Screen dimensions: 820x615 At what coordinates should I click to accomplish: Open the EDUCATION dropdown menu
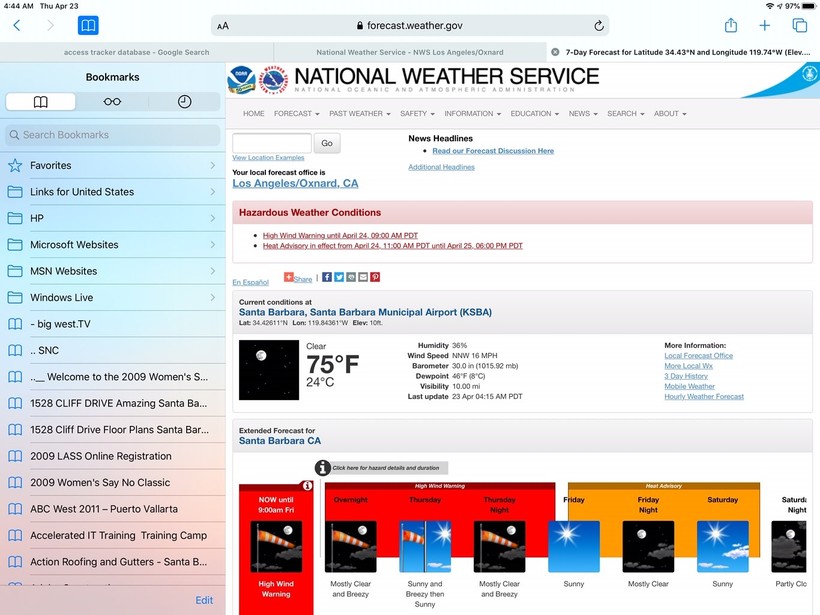click(534, 113)
